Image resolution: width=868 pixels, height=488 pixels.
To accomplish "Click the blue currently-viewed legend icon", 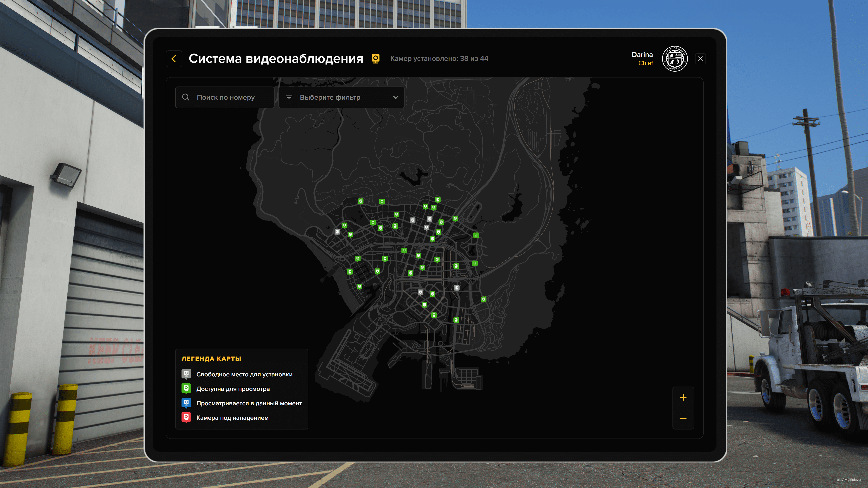I will [186, 403].
